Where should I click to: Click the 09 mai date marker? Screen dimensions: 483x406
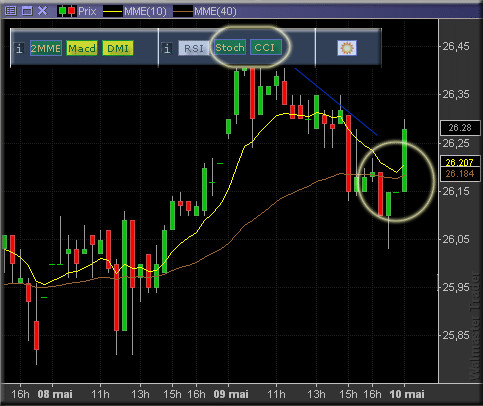pyautogui.click(x=231, y=394)
